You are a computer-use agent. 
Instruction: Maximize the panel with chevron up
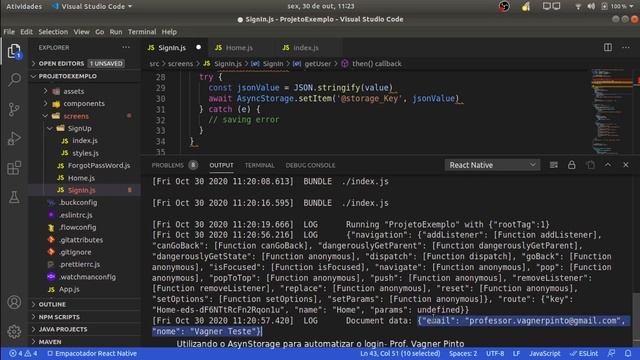(x=608, y=164)
